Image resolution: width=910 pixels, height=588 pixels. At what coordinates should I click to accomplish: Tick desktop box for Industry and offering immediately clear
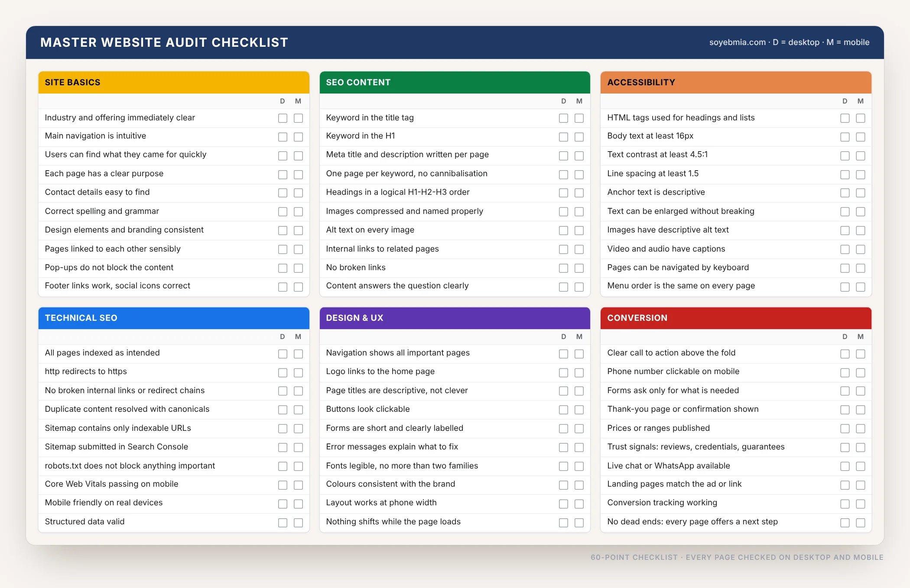[x=283, y=118]
